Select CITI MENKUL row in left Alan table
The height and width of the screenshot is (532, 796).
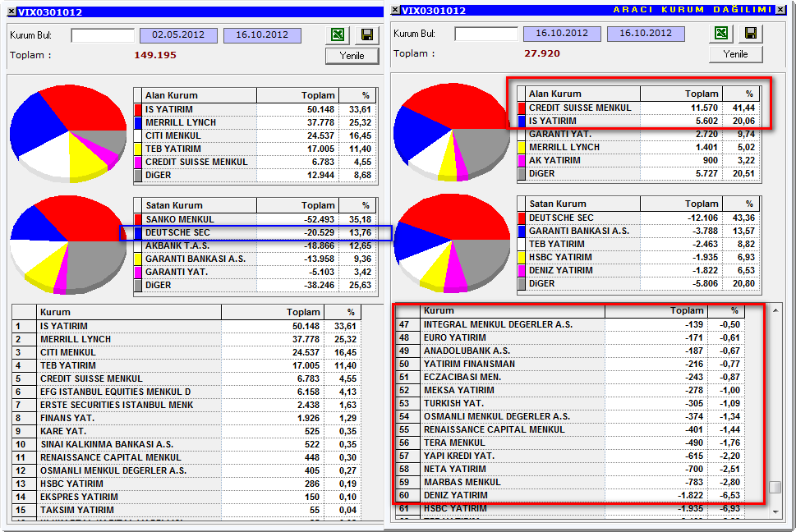pos(255,136)
